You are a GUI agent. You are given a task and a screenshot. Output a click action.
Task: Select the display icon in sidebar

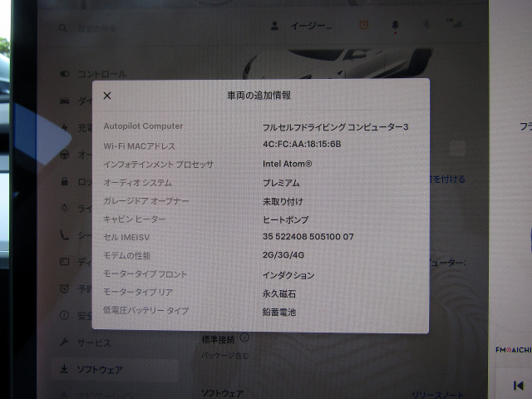tap(65, 262)
